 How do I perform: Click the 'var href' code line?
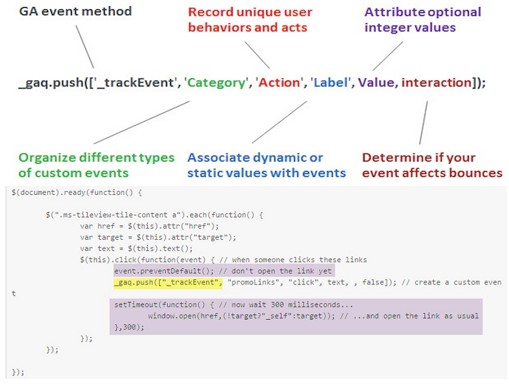pyautogui.click(x=149, y=226)
